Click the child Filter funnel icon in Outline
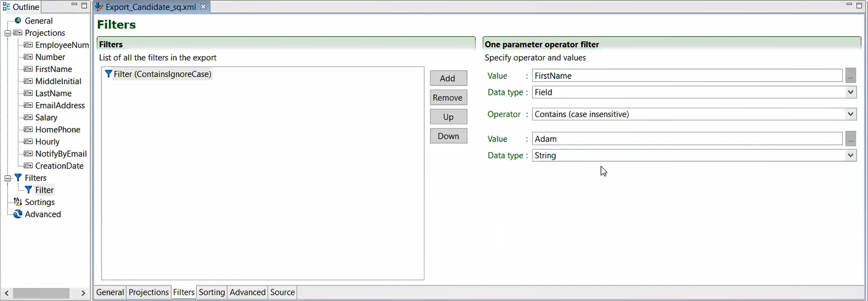Image resolution: width=868 pixels, height=301 pixels. click(28, 190)
